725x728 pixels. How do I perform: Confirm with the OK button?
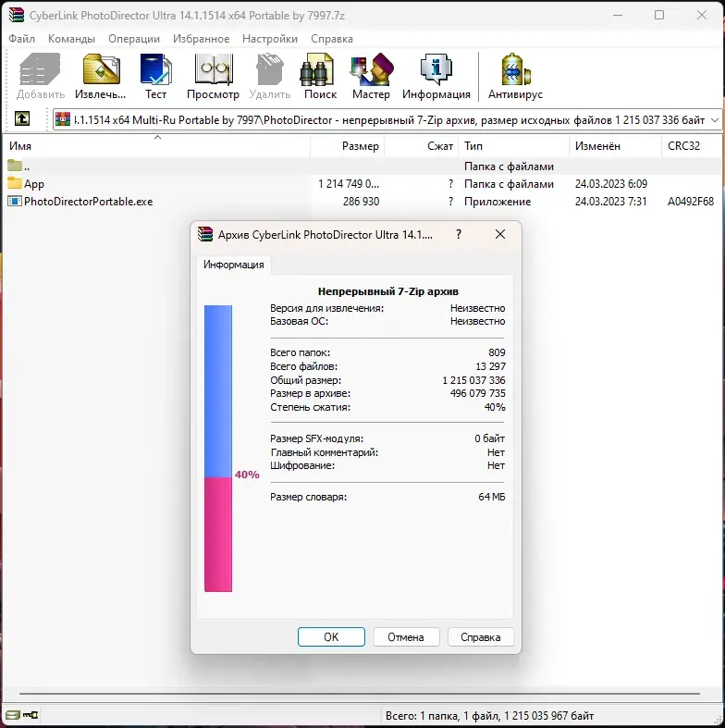point(331,637)
